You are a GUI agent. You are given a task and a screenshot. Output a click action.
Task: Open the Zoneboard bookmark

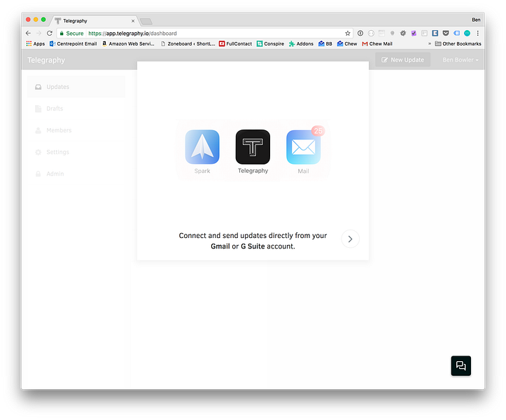click(x=188, y=43)
